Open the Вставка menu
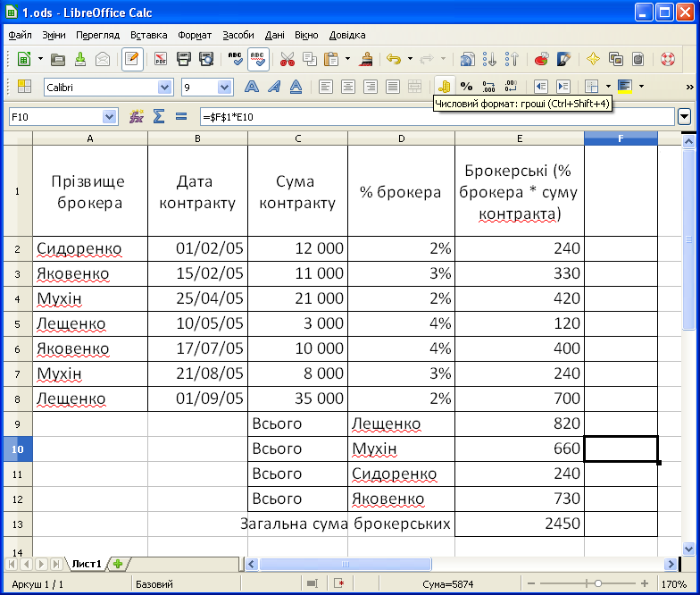The image size is (700, 595). tap(148, 35)
